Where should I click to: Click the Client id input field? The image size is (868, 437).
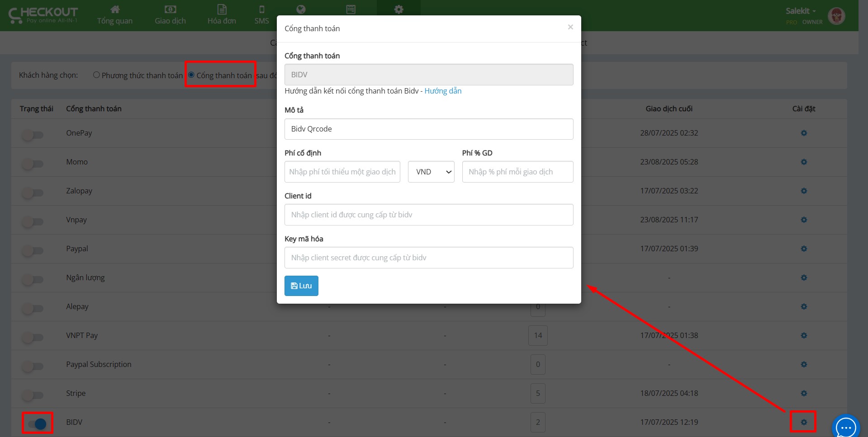[x=428, y=215]
